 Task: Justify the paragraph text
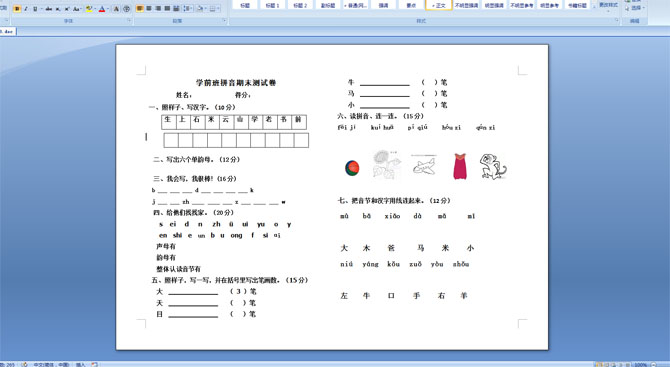[167, 9]
